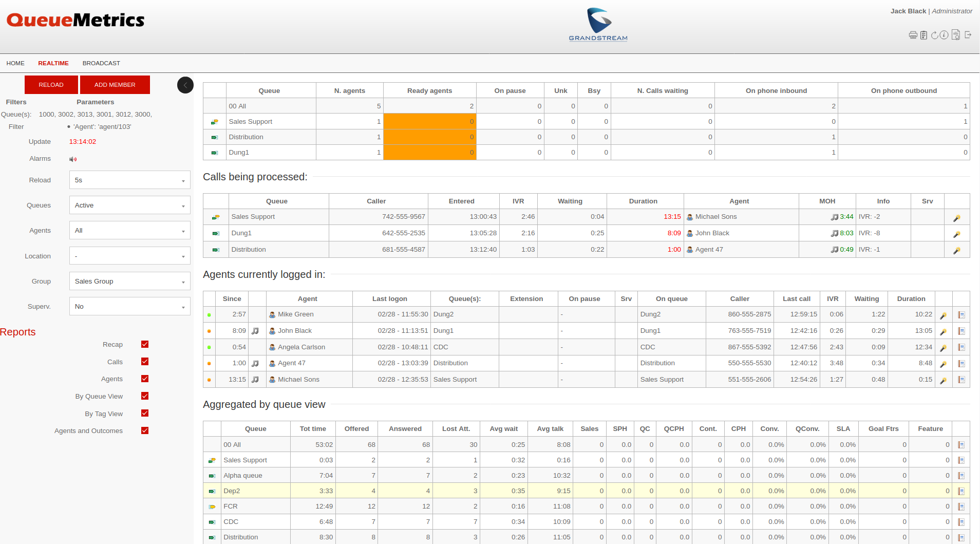Viewport: 980px width, 544px height.
Task: Select the REALTIME menu item
Action: click(53, 63)
